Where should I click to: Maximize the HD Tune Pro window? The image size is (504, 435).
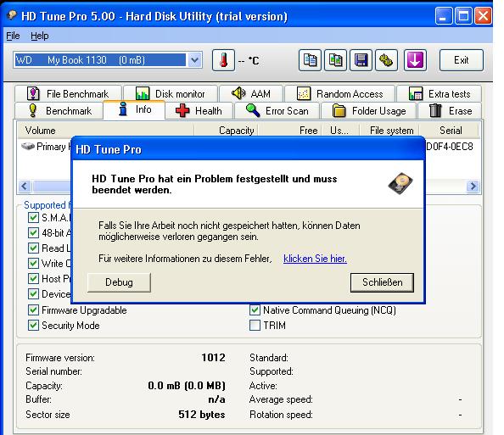click(x=463, y=15)
